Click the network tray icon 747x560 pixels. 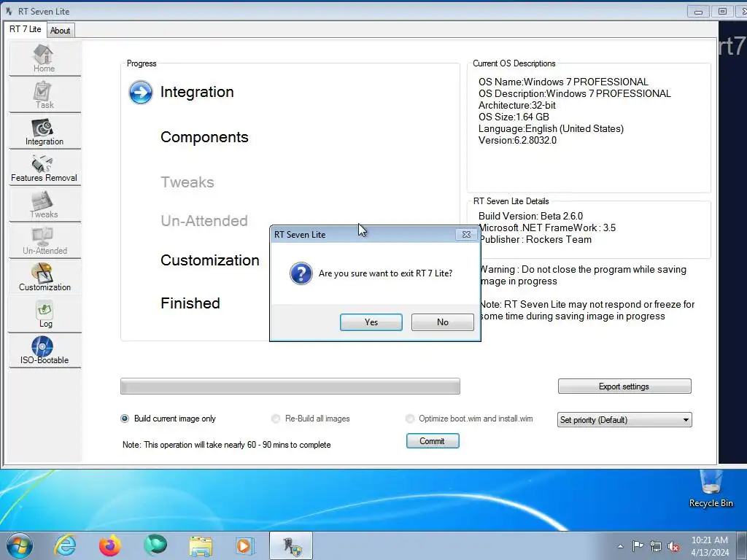656,546
